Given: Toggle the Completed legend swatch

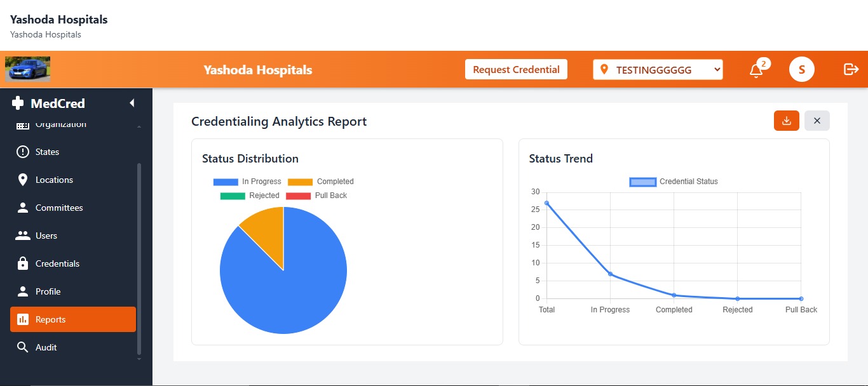Looking at the screenshot, I should 301,182.
